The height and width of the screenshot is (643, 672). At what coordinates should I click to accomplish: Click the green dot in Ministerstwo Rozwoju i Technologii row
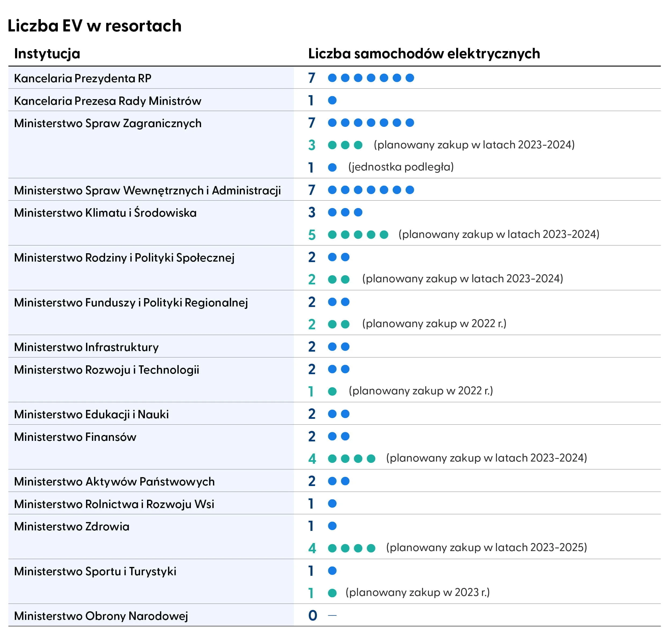tap(332, 391)
